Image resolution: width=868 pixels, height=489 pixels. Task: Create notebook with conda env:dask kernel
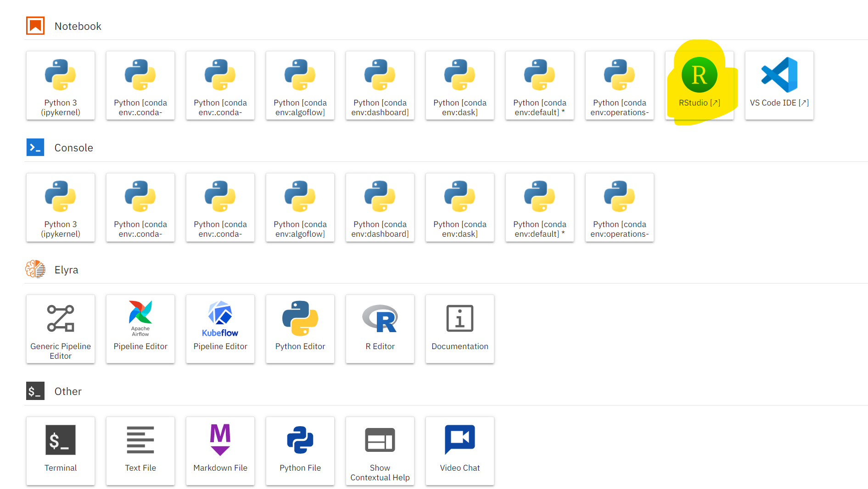[460, 86]
